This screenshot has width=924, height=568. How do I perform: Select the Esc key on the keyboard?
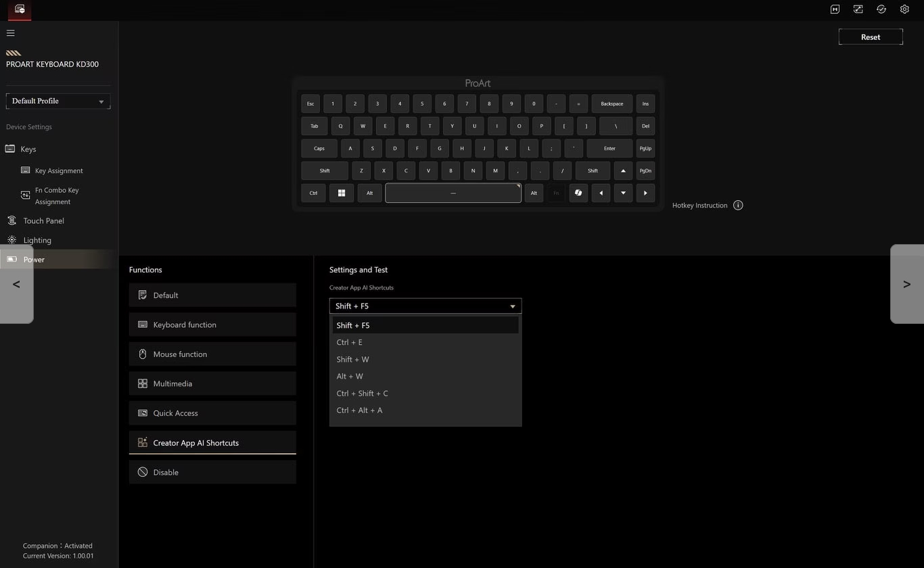pyautogui.click(x=310, y=103)
